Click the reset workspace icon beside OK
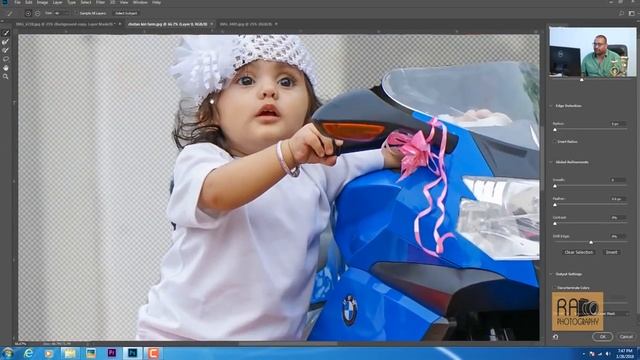 tap(556, 337)
